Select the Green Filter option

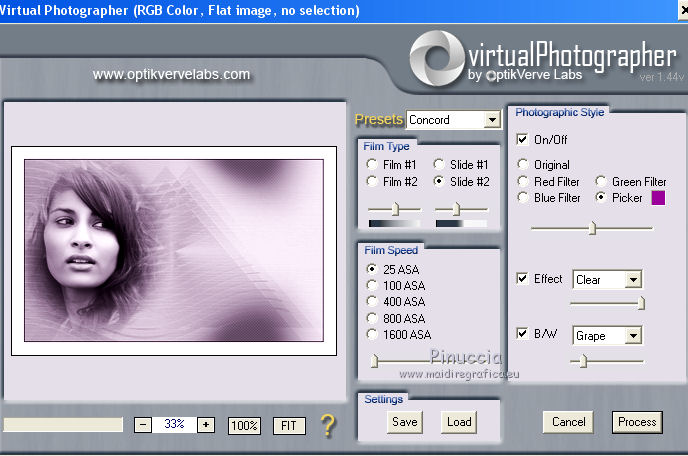point(601,181)
